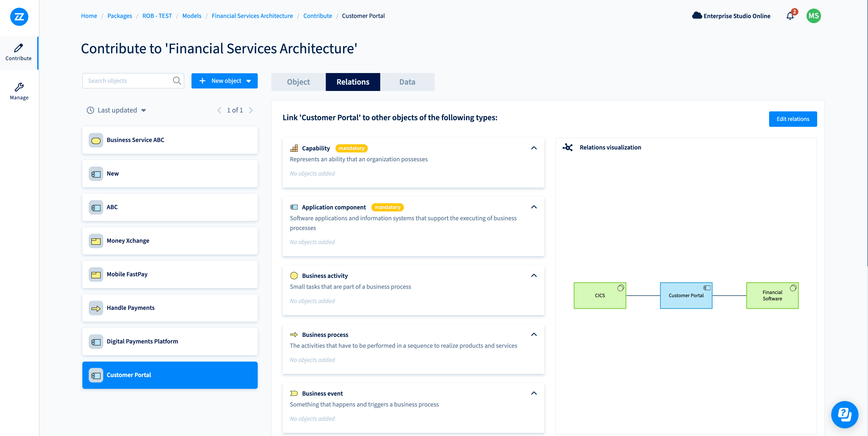Switch to the Data tab
Screen dimensions: 868x436
407,81
